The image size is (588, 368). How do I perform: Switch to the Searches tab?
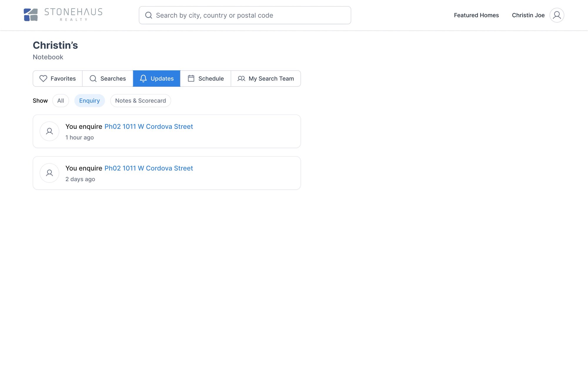pos(108,79)
